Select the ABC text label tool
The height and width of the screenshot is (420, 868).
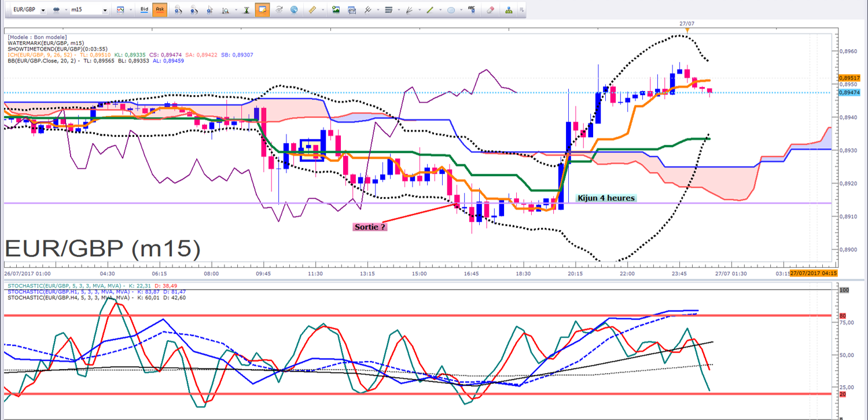click(x=472, y=10)
